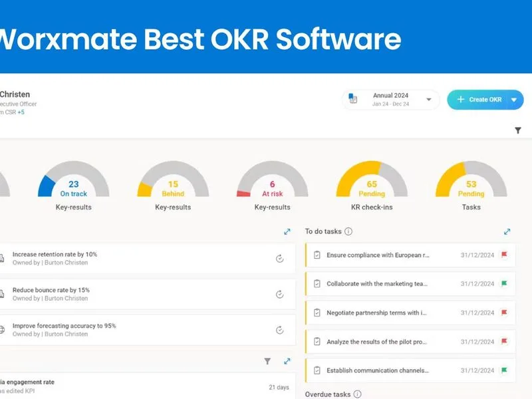Click red flag on Negotiate partnership task
Image resolution: width=532 pixels, height=399 pixels.
[504, 312]
